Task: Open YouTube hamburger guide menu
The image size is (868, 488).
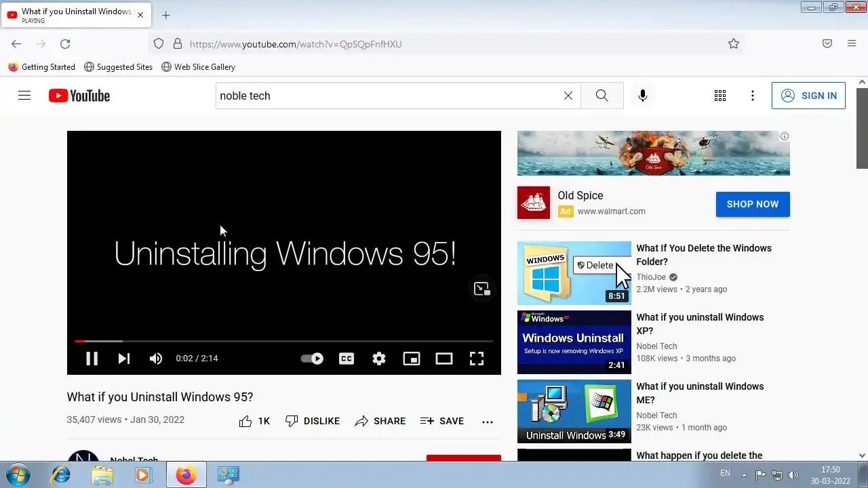Action: coord(24,96)
